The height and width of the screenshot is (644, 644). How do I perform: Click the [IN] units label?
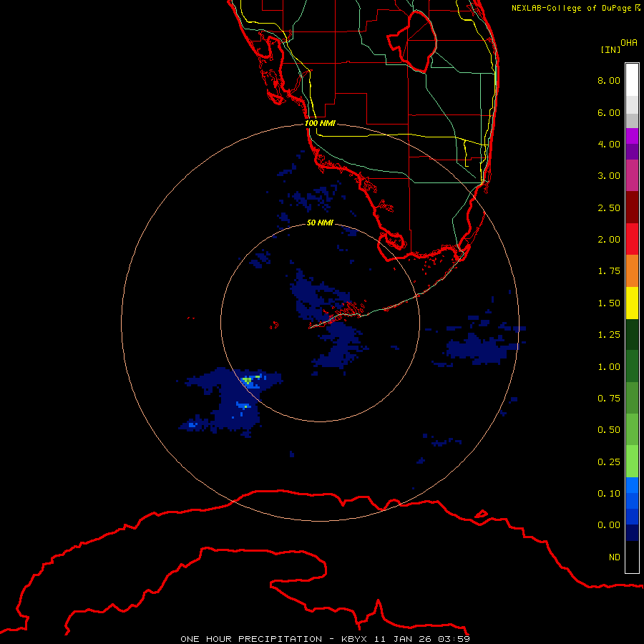(610, 49)
